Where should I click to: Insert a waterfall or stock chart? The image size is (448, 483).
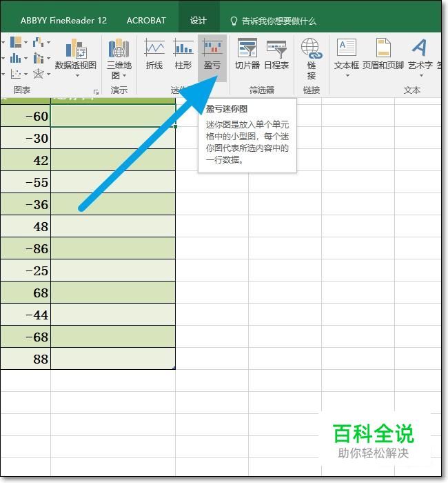(x=38, y=42)
